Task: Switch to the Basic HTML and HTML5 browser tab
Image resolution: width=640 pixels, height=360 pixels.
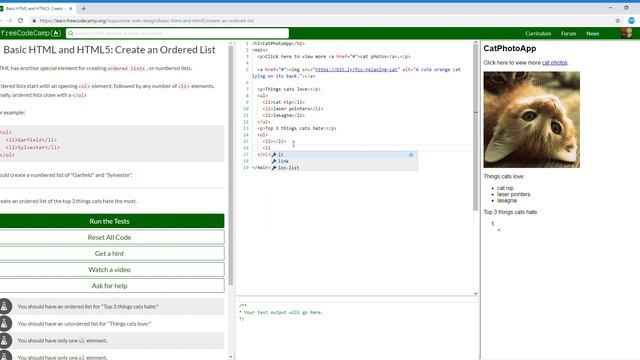Action: click(x=36, y=8)
